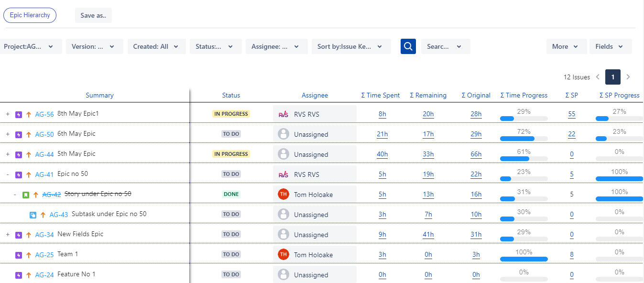Viewport: 644px width, 283px height.
Task: Click the RVS RVS avatar on the AG-41 row
Action: (x=284, y=174)
